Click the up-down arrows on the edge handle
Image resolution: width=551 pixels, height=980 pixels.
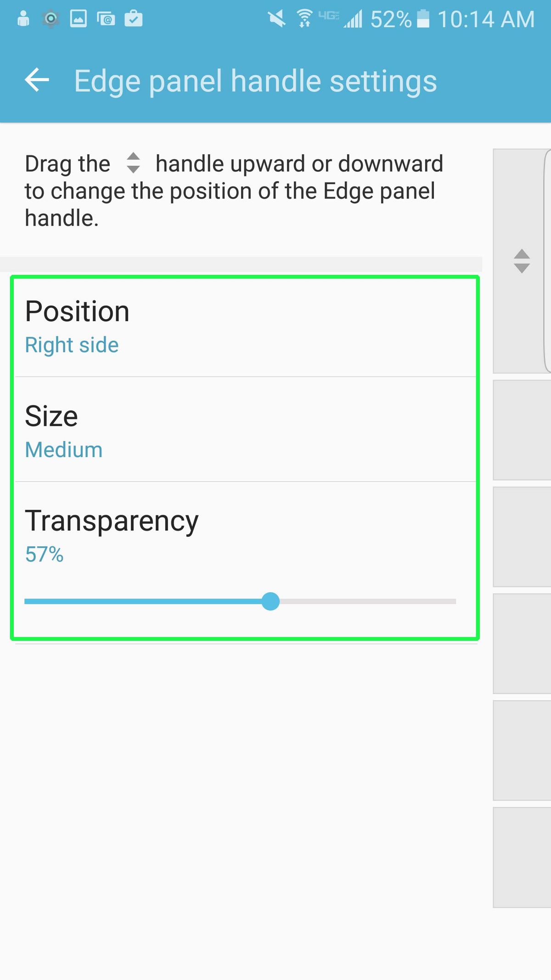pyautogui.click(x=522, y=260)
